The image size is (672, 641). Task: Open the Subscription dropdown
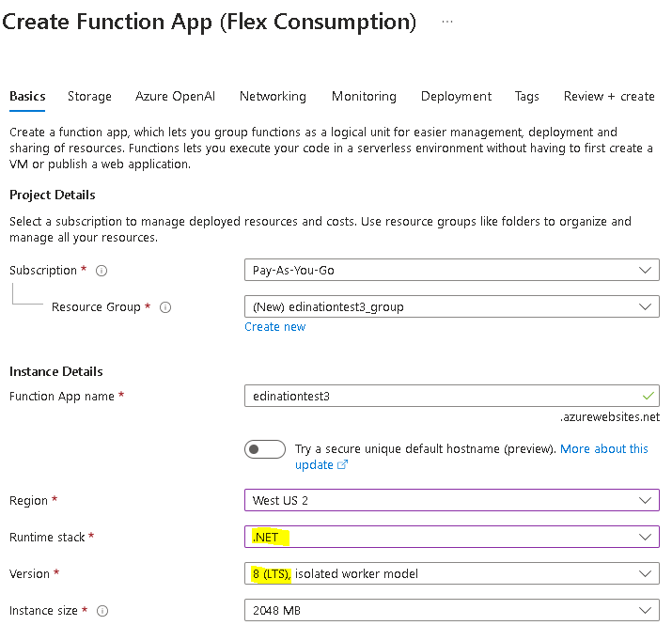coord(452,270)
